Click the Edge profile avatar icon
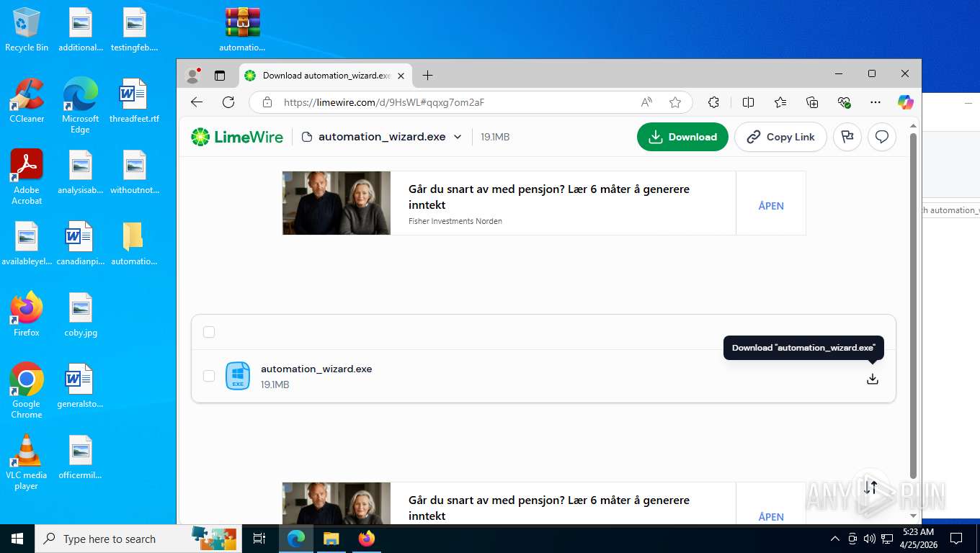Image resolution: width=980 pixels, height=553 pixels. point(193,75)
